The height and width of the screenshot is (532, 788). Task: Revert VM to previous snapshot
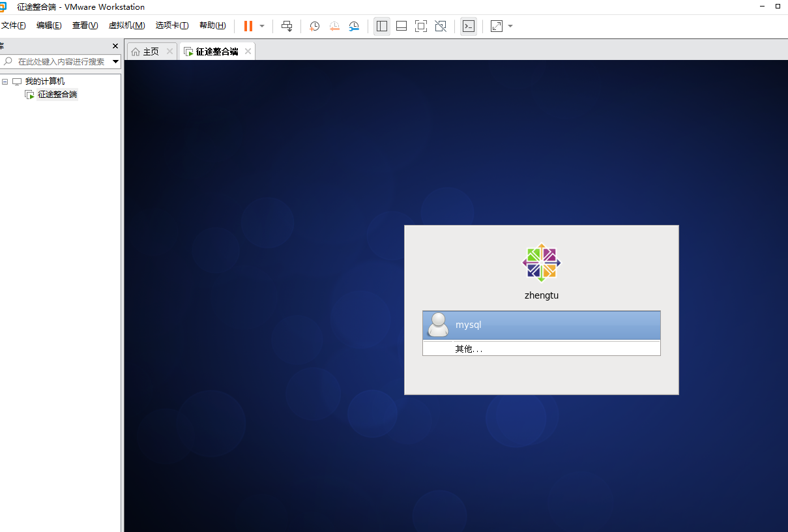pos(334,26)
